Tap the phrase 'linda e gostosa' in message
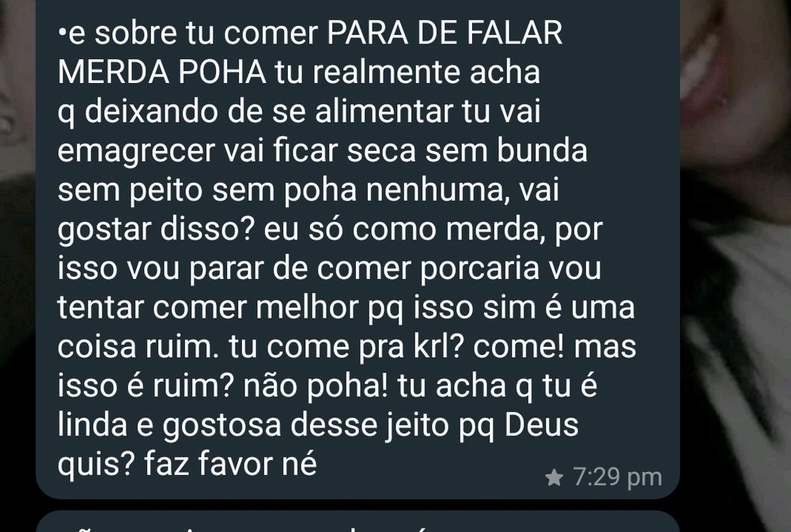 coord(169,425)
